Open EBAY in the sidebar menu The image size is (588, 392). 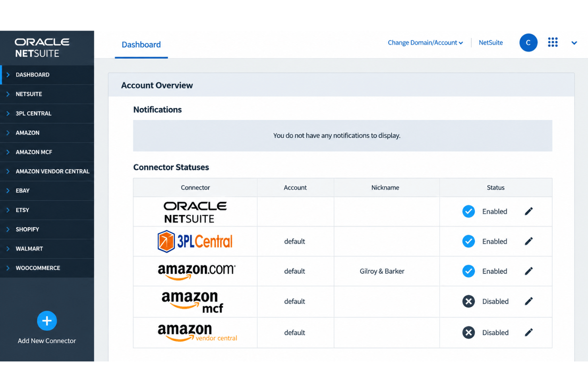[x=47, y=191]
